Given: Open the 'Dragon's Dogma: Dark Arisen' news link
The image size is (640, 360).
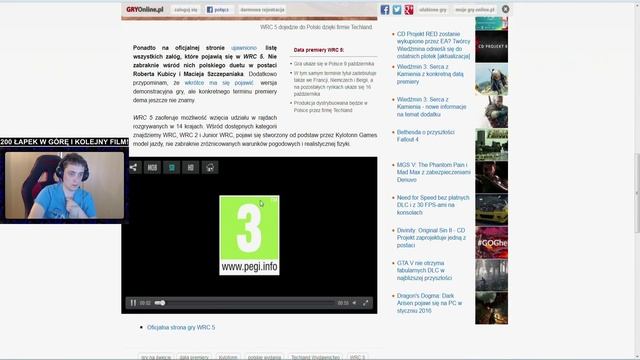Looking at the screenshot, I should point(429,303).
